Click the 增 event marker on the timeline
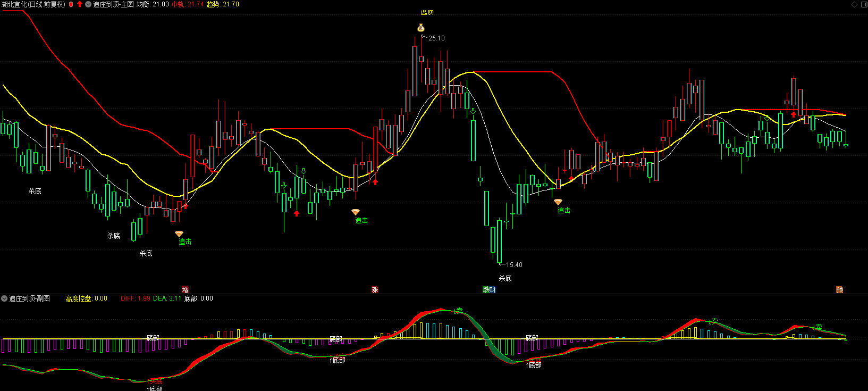 coord(185,289)
